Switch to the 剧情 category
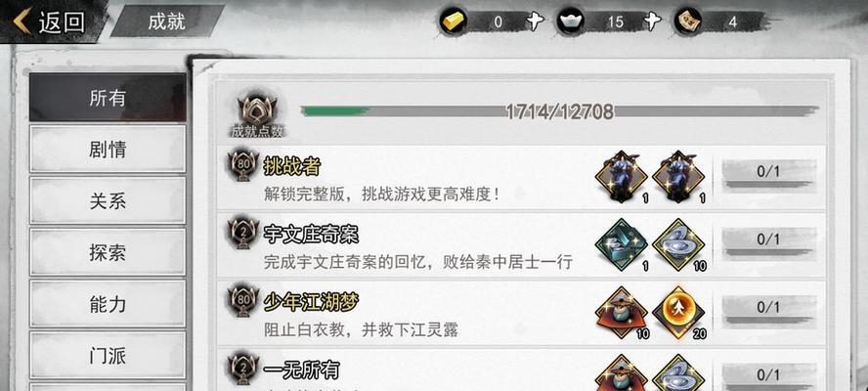This screenshot has height=391, width=868. (108, 149)
